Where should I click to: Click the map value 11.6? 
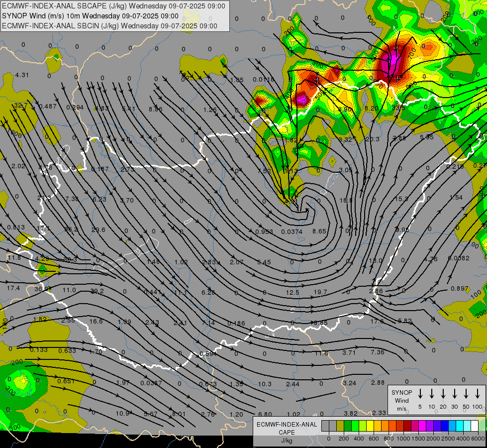click(321, 353)
